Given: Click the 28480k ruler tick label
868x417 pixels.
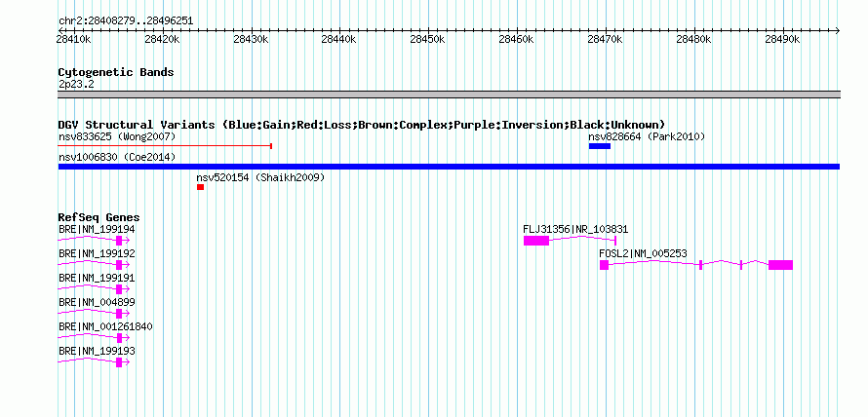Looking at the screenshot, I should (x=693, y=39).
